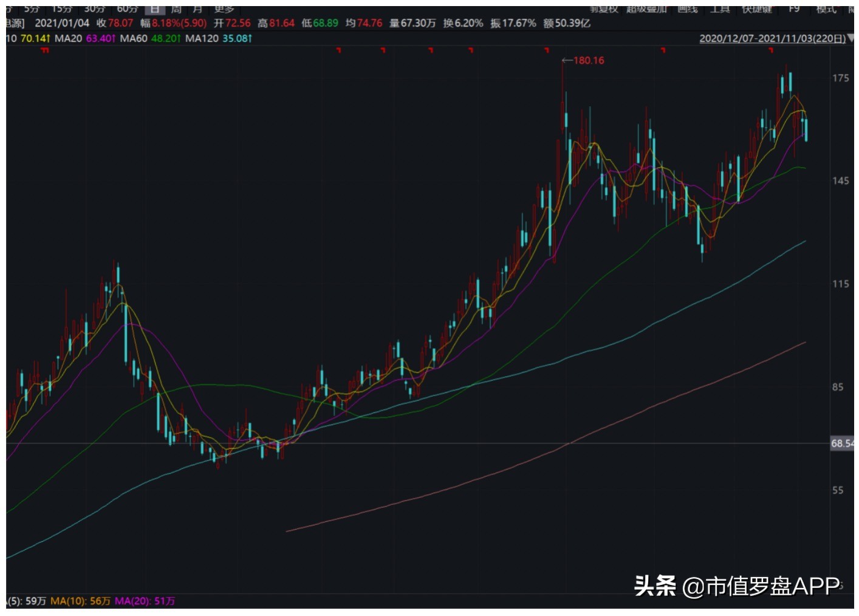The image size is (859, 616).
Task: Click the 2020/12/07-2021/11/03(220日) date range link
Action: [772, 38]
